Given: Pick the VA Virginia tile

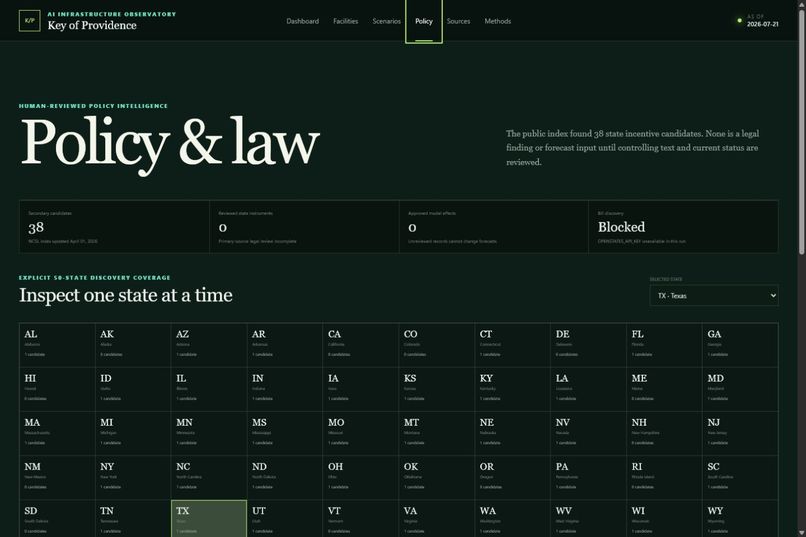Looking at the screenshot, I should (x=436, y=519).
